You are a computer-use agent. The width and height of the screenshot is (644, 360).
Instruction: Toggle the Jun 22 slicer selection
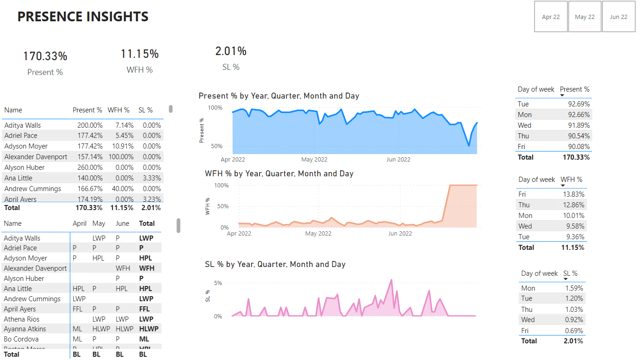(x=619, y=16)
